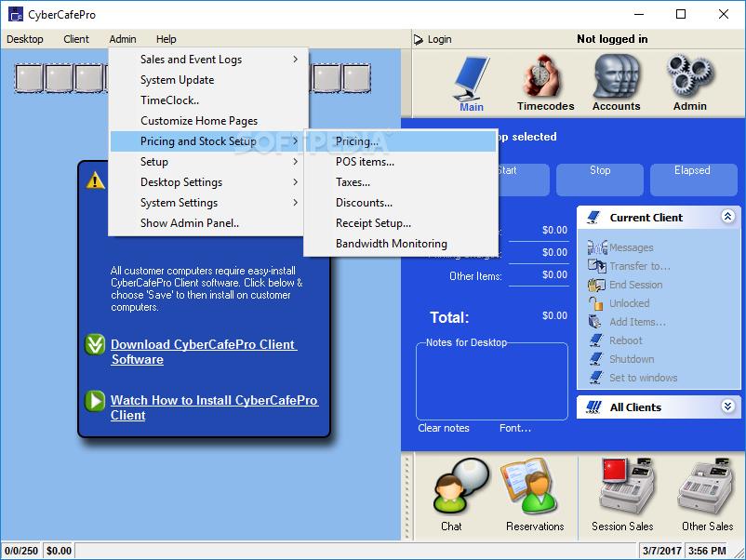Click the Messages icon in Current Client
The image size is (746, 560).
pyautogui.click(x=597, y=247)
